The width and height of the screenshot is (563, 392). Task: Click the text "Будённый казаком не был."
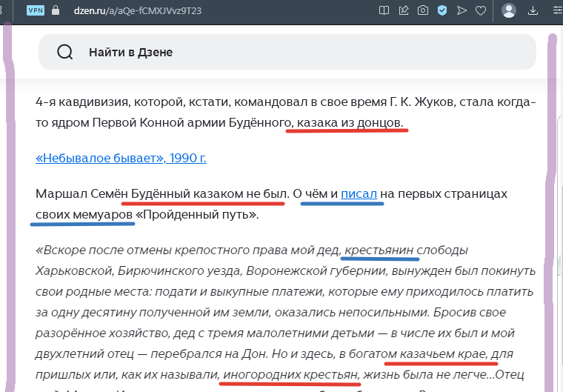tap(210, 193)
